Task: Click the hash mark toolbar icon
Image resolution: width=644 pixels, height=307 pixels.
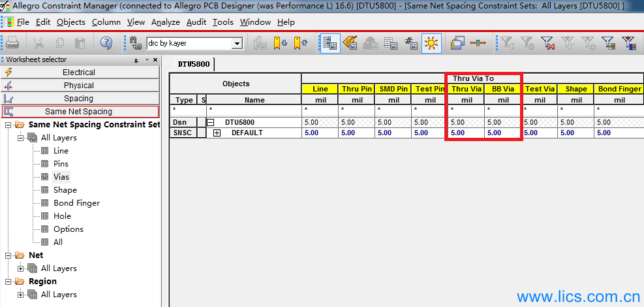Action: click(410, 42)
